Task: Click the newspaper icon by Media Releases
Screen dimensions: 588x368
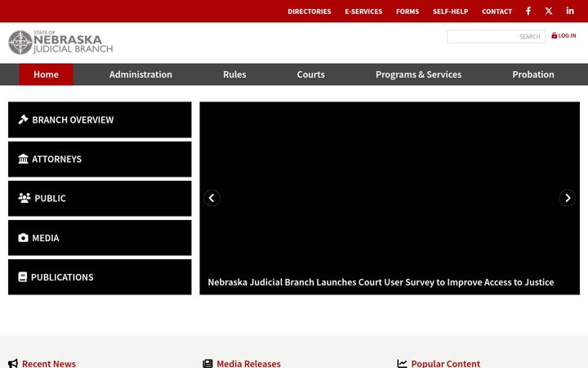Action: [x=207, y=363]
